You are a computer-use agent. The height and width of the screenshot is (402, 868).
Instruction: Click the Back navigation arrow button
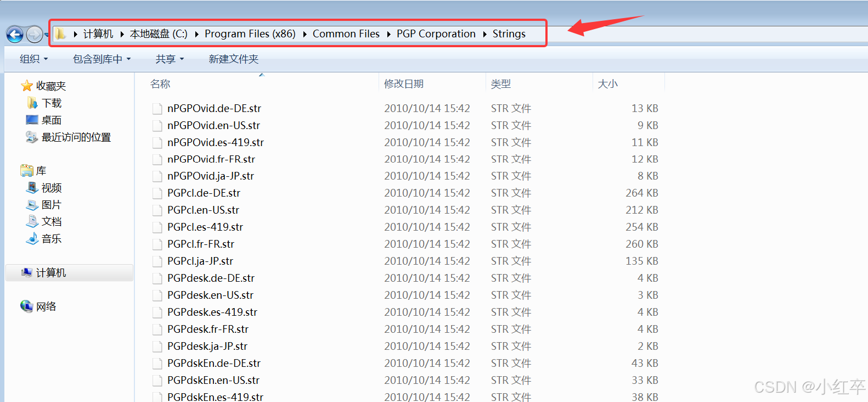(15, 35)
